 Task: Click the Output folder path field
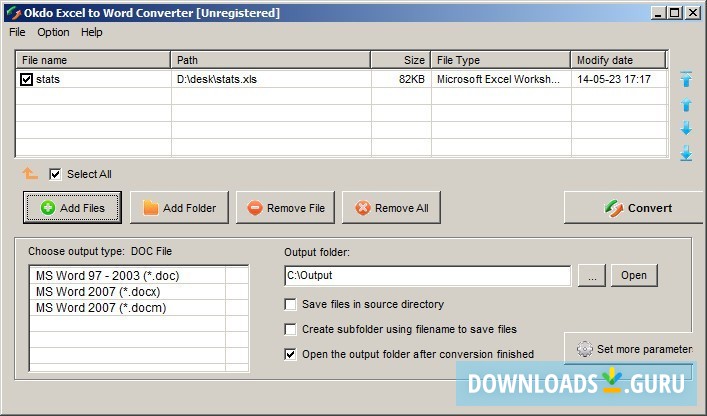point(427,275)
